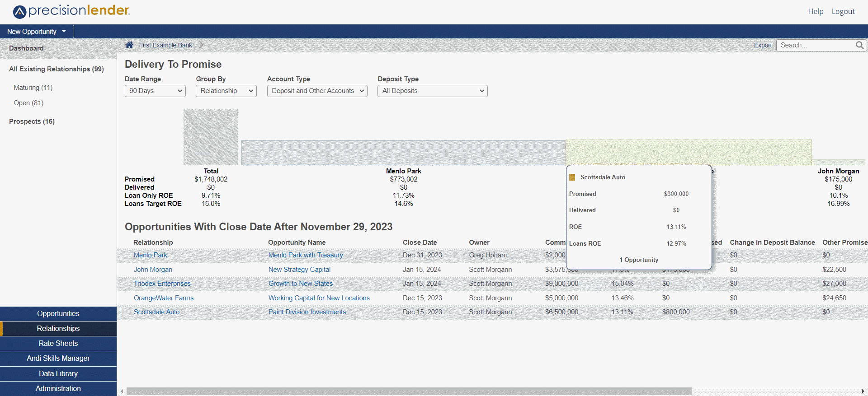Click the Menlo Park chart bar

click(x=403, y=153)
